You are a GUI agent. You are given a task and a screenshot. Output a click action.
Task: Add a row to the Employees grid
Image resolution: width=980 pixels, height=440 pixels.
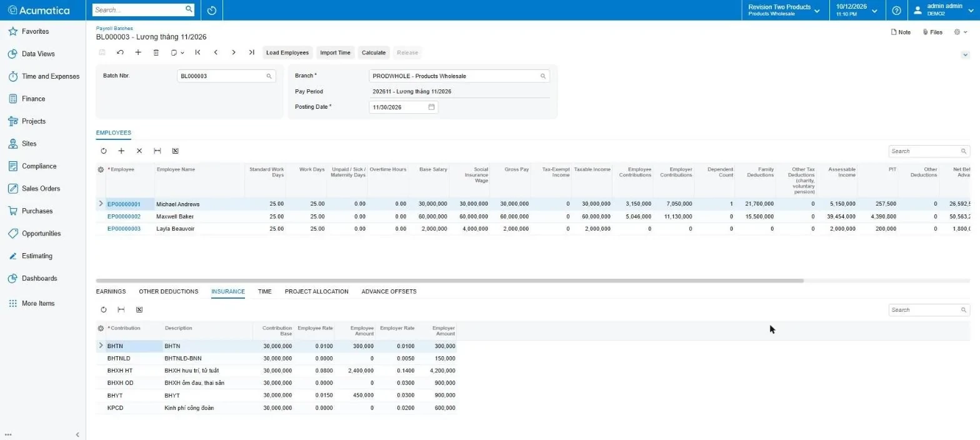(121, 151)
